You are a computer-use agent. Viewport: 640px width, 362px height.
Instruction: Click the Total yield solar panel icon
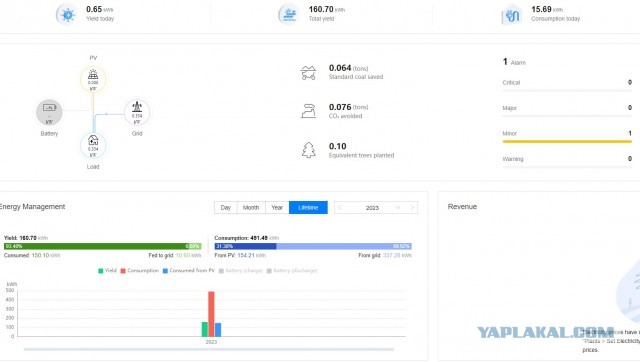[x=289, y=15]
